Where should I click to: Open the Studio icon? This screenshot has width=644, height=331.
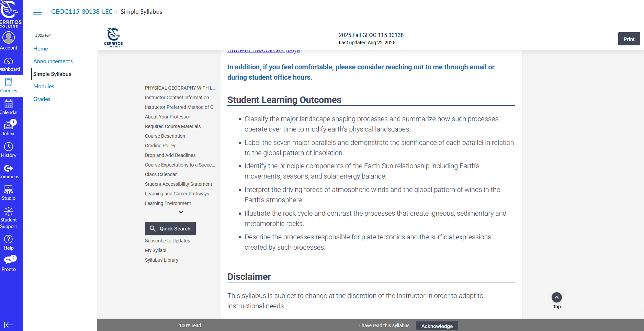coord(9,190)
